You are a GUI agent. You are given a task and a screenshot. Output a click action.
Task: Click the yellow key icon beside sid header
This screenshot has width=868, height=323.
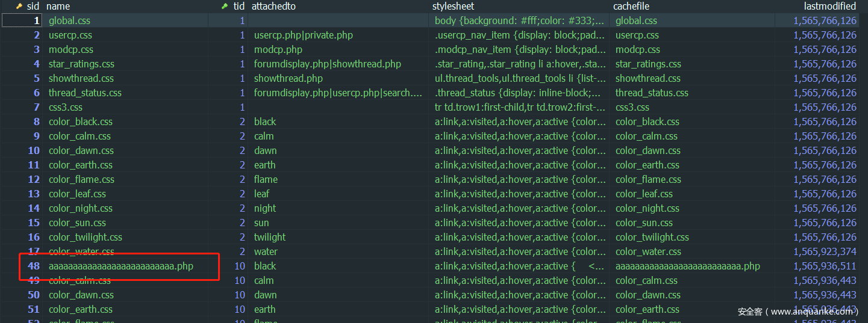pyautogui.click(x=19, y=6)
